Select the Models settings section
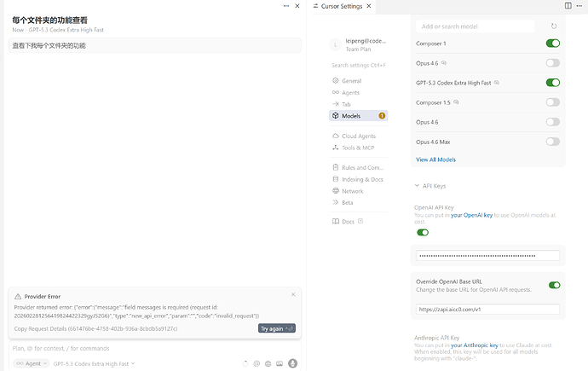 (x=359, y=116)
